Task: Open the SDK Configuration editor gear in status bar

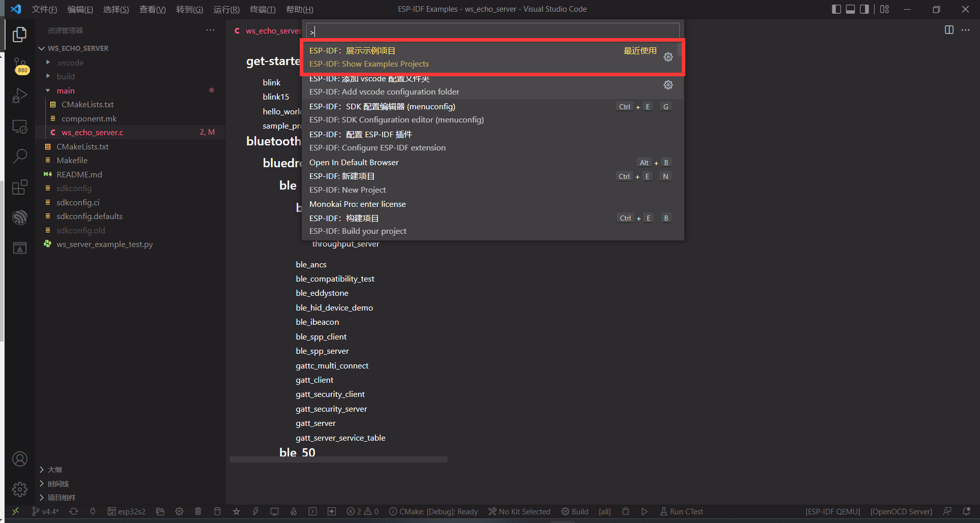Action: point(179,511)
